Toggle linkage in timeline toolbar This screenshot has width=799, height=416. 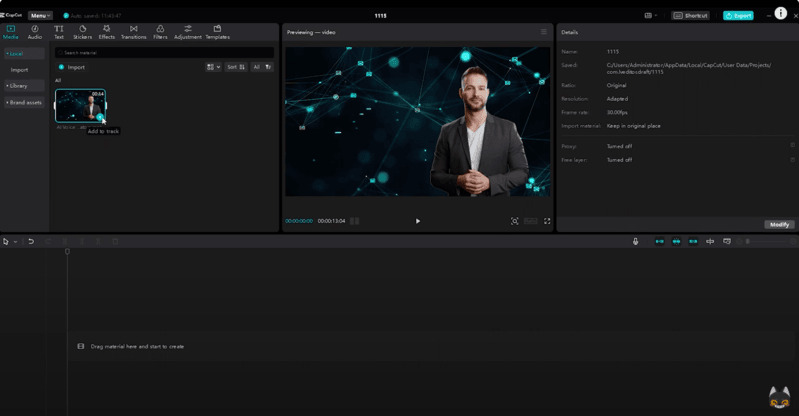(x=693, y=241)
